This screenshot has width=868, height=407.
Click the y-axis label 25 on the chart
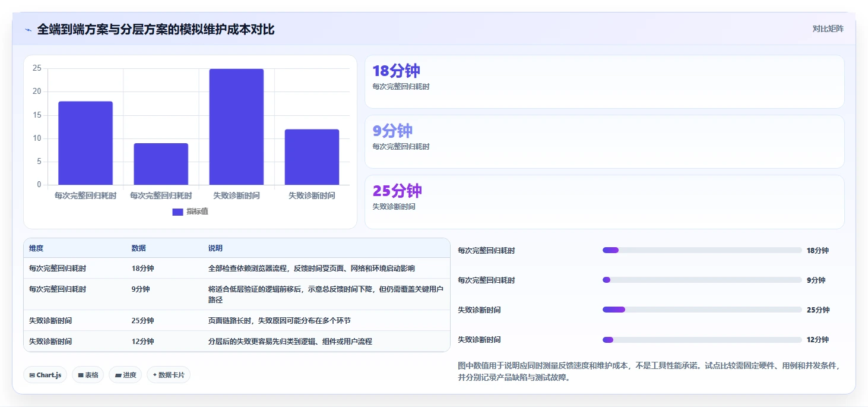37,68
